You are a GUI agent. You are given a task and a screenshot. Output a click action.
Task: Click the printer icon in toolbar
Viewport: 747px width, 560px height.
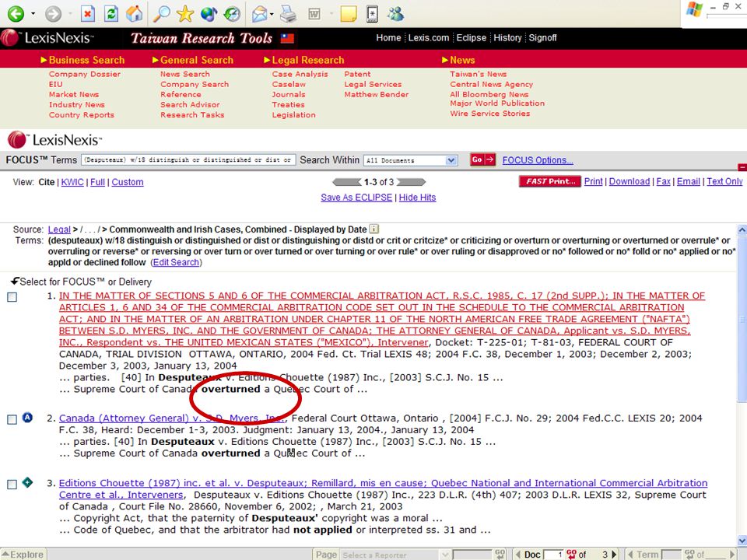pos(288,14)
